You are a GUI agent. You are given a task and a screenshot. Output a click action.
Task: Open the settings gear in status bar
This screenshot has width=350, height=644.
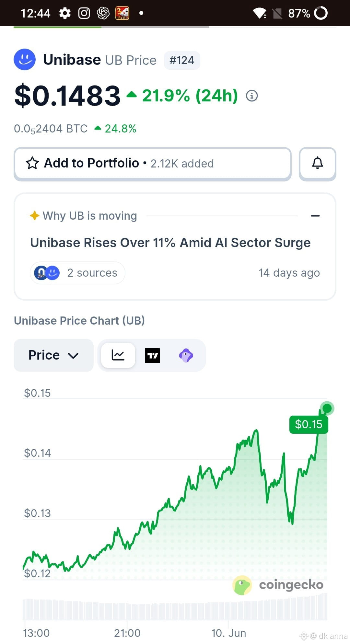click(65, 13)
